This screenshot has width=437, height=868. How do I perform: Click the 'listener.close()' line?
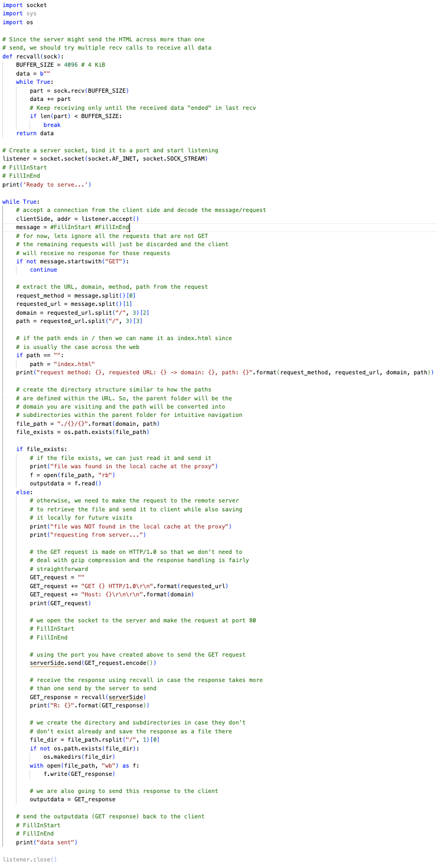[30, 859]
